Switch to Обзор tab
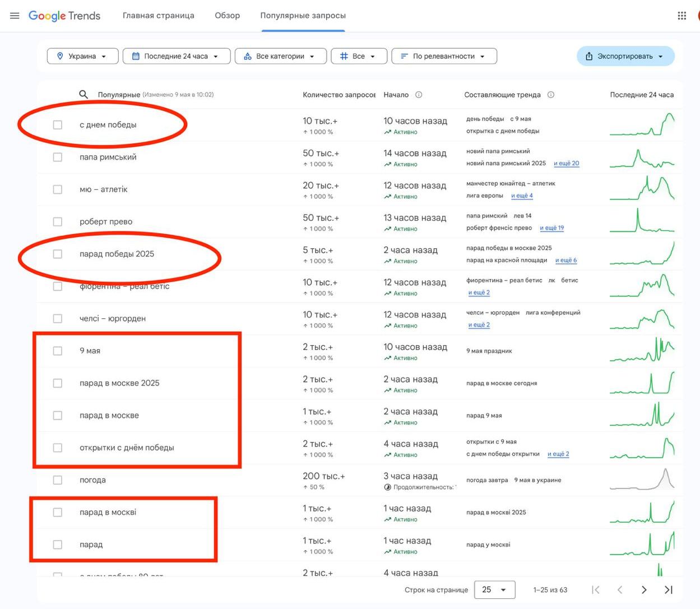 pos(228,16)
